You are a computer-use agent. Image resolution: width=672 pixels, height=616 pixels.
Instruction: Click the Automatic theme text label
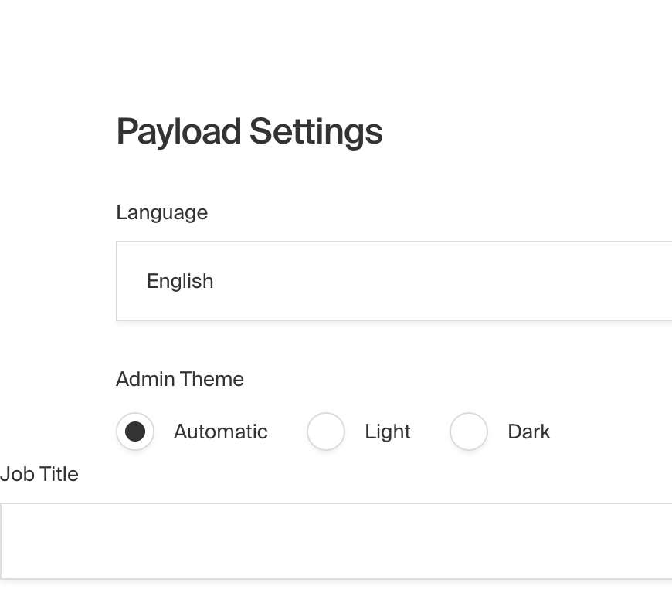220,432
